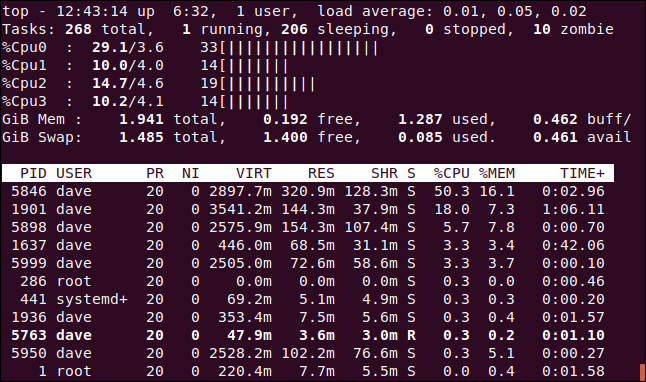Click the 16.1 memory percentage value

tap(497, 191)
